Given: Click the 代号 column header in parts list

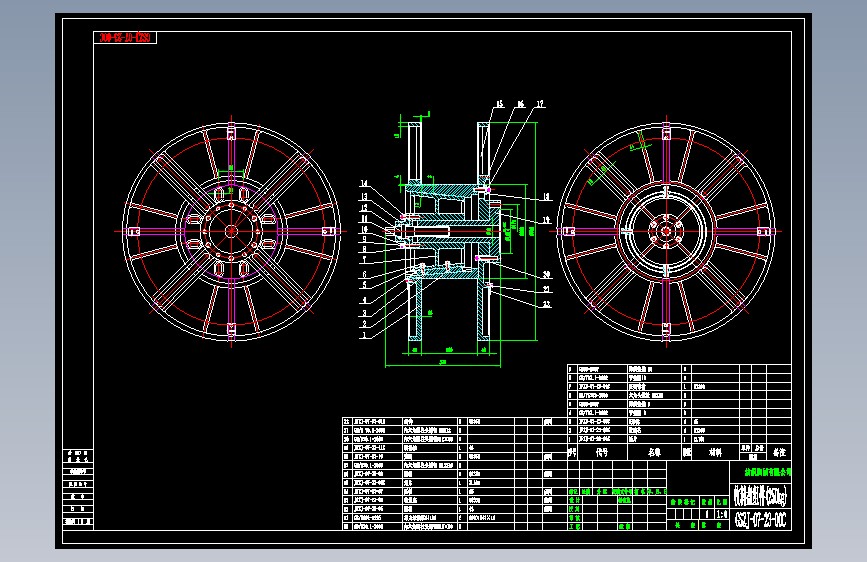Looking at the screenshot, I should click(602, 452).
